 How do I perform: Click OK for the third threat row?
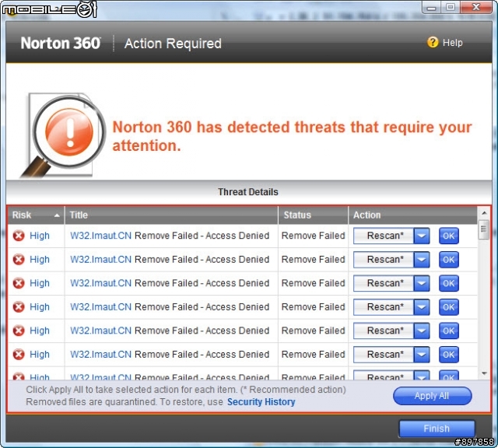tap(449, 283)
